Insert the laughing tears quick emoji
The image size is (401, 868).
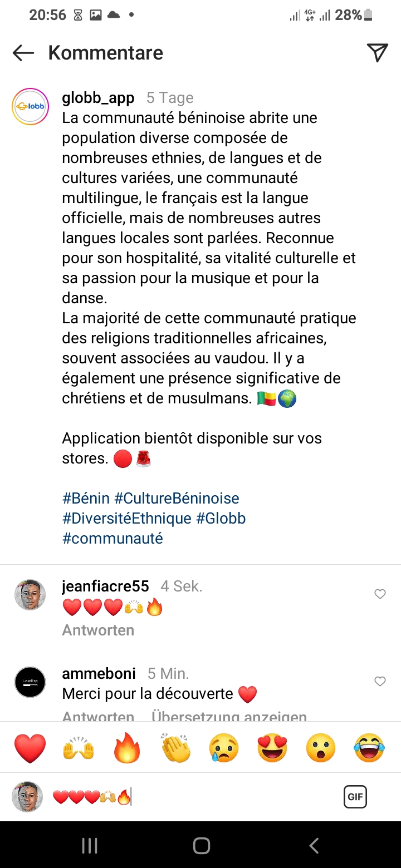point(369,748)
